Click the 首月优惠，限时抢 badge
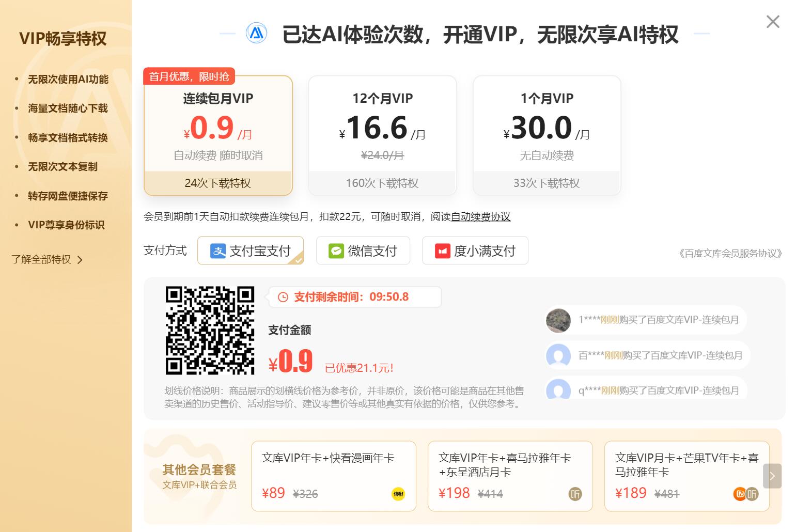The image size is (796, 532). [189, 76]
